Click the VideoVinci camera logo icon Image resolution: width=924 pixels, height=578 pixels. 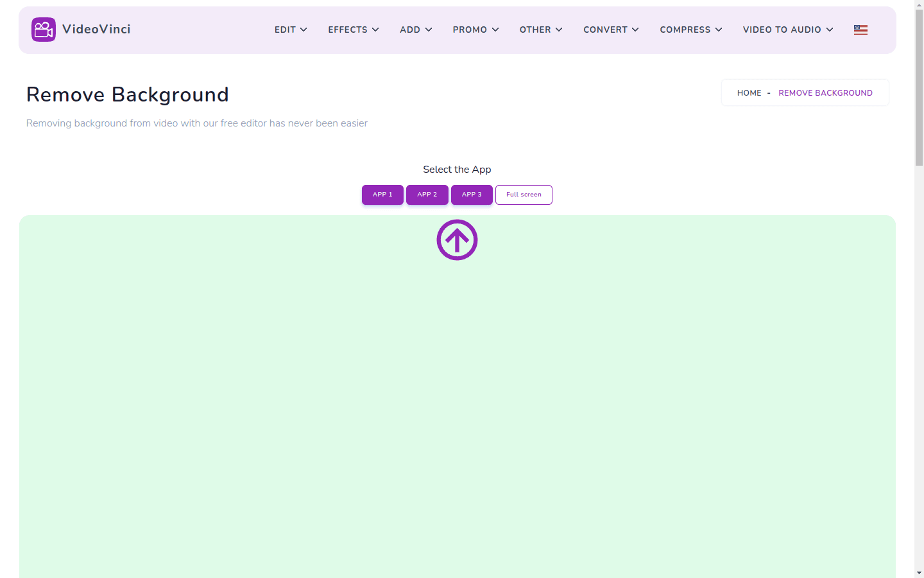click(43, 30)
